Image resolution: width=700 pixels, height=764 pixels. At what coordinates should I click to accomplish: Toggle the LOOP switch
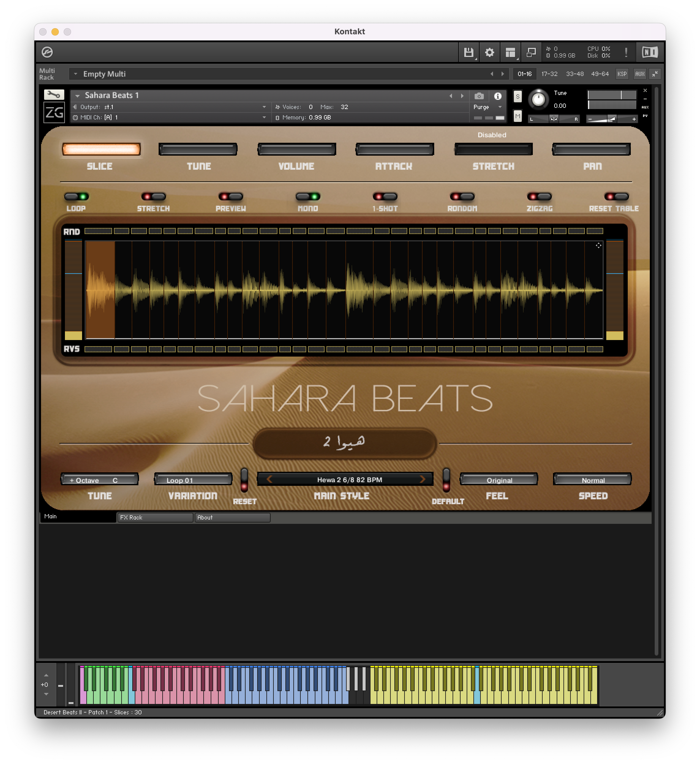coord(77,197)
